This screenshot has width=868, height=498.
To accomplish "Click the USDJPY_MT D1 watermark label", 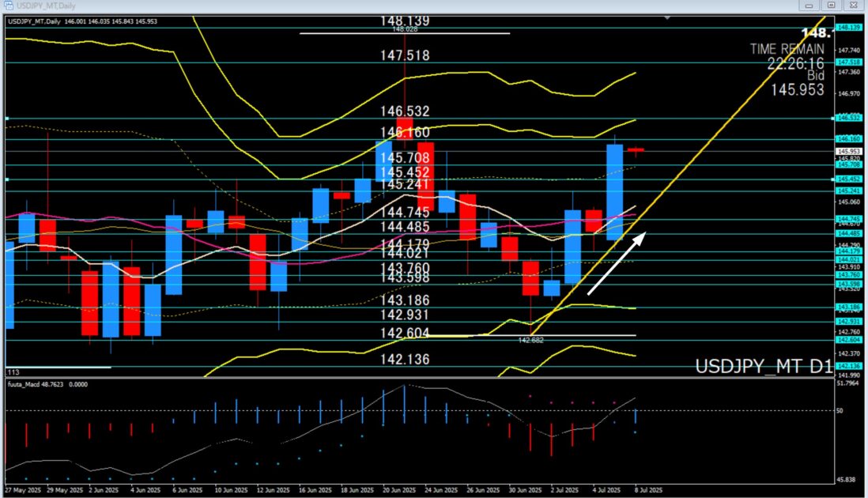I will [763, 367].
